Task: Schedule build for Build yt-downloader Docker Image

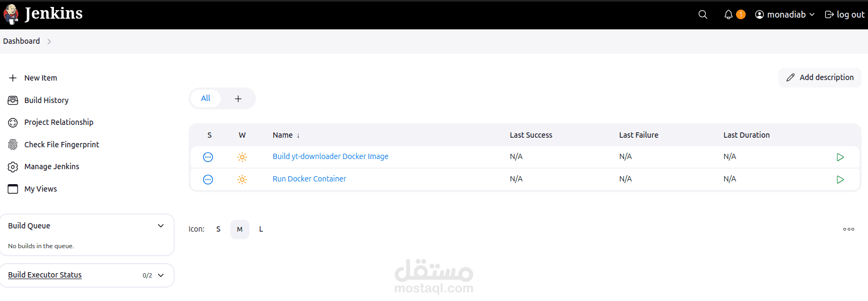Action: [840, 157]
